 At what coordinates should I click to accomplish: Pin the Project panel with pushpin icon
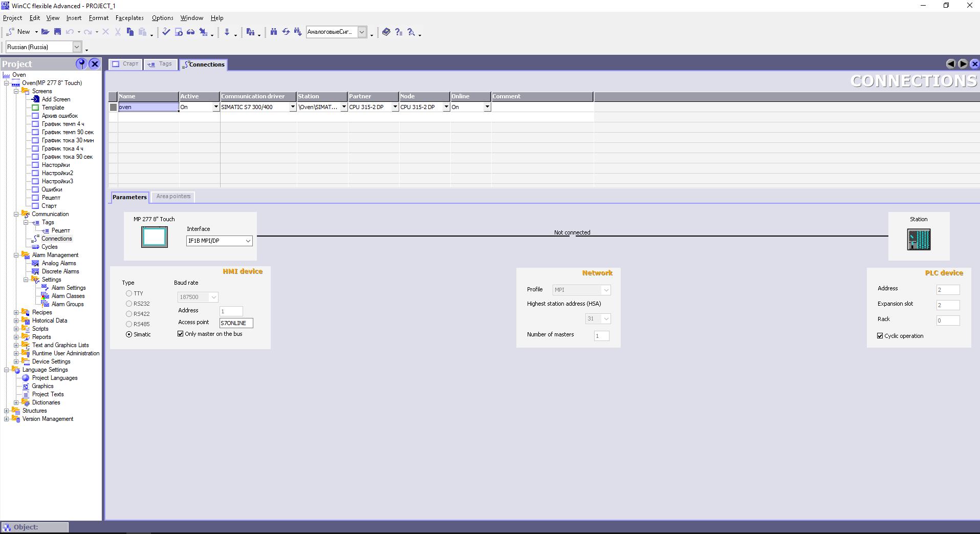tap(81, 63)
